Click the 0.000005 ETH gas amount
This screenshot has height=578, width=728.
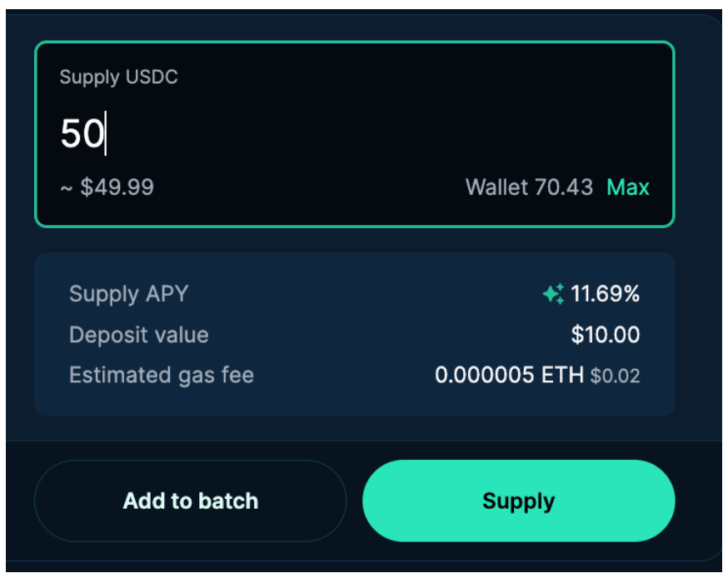point(509,376)
